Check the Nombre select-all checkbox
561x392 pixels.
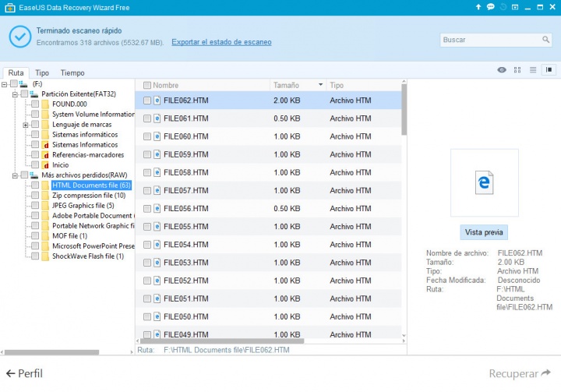[x=147, y=85]
